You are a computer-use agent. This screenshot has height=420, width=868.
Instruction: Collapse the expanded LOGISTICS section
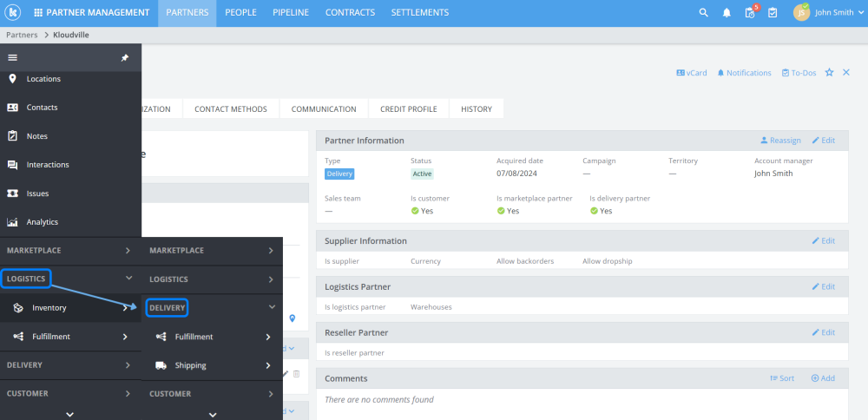[129, 279]
